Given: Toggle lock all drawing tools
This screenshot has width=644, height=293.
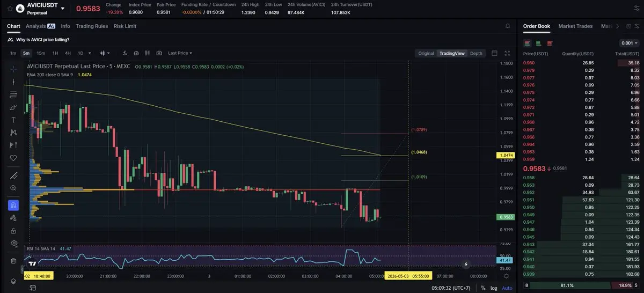Looking at the screenshot, I should [x=13, y=230].
